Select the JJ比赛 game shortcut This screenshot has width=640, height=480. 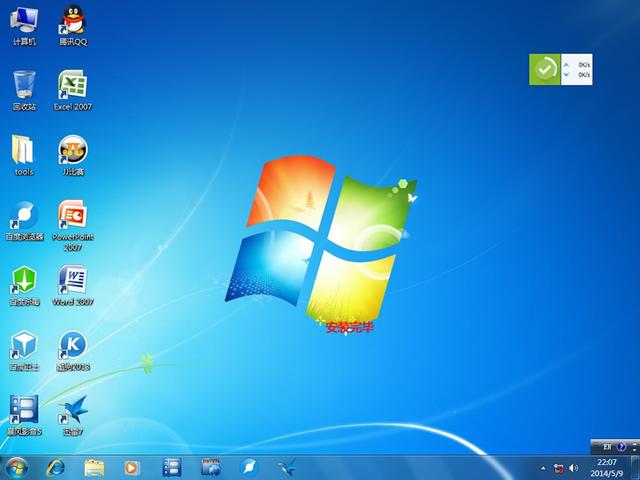tap(73, 155)
